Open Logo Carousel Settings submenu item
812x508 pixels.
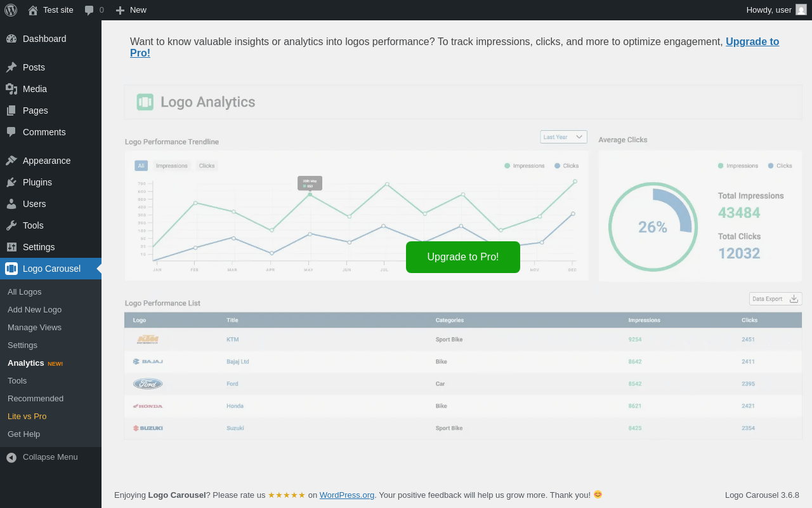tap(23, 345)
